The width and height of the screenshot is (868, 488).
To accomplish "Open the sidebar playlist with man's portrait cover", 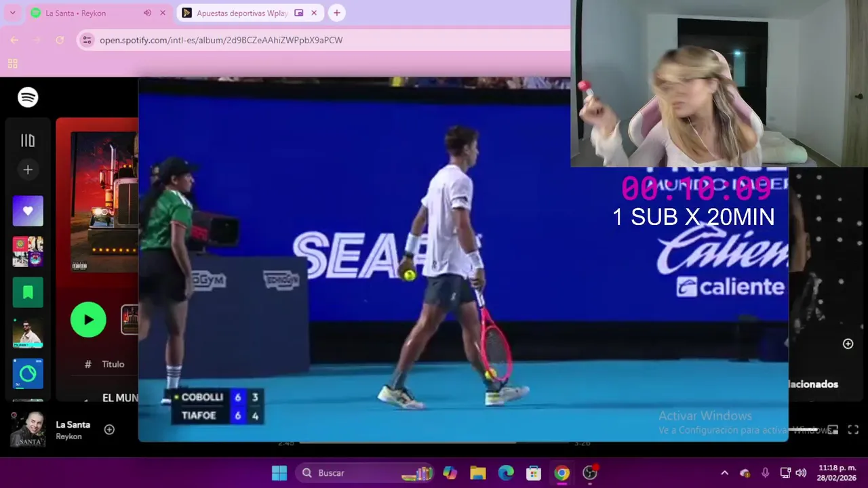I will click(x=28, y=333).
